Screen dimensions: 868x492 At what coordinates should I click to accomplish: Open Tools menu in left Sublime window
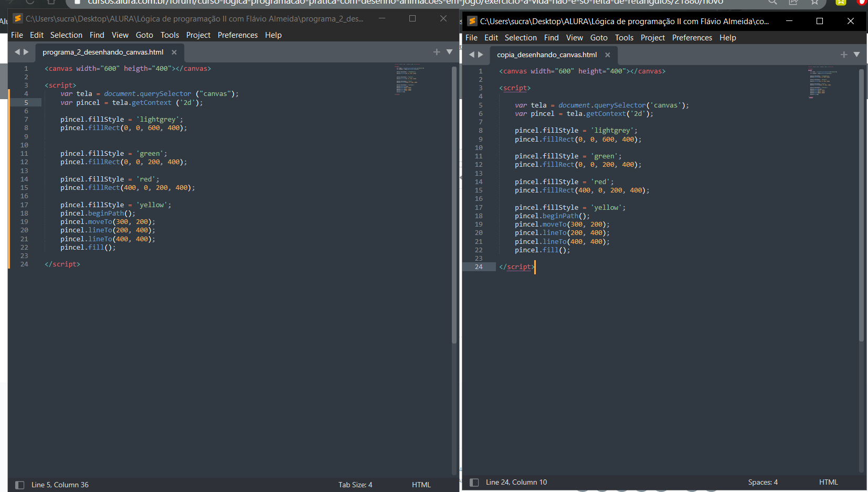pyautogui.click(x=170, y=35)
